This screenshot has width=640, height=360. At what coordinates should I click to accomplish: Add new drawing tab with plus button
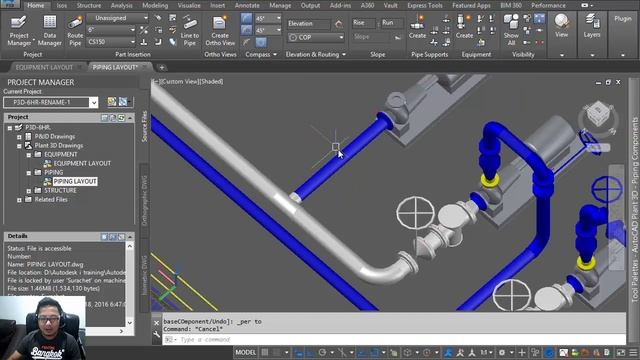pyautogui.click(x=162, y=67)
